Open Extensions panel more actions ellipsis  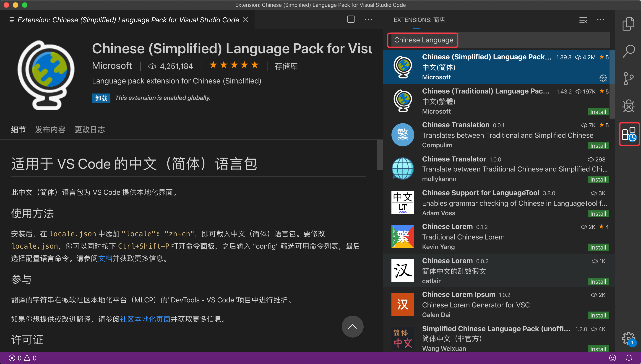click(x=600, y=20)
